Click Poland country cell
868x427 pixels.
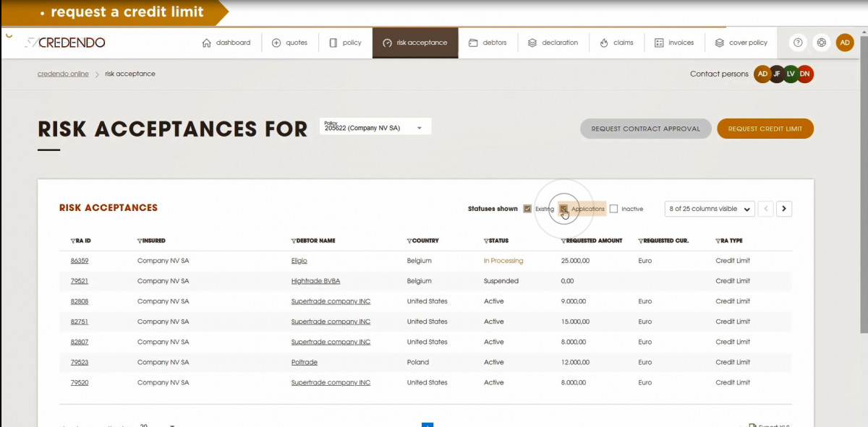(418, 362)
